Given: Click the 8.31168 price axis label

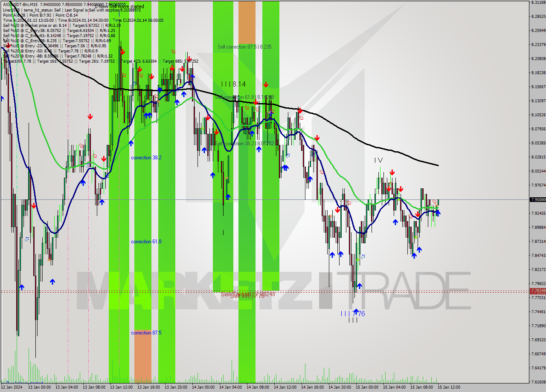Looking at the screenshot, I should point(538,3).
